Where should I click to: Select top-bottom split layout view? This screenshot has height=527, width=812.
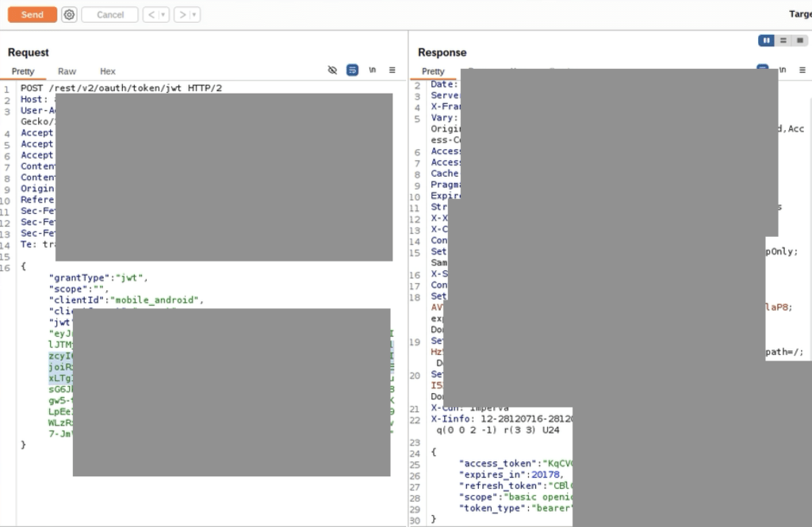point(782,40)
